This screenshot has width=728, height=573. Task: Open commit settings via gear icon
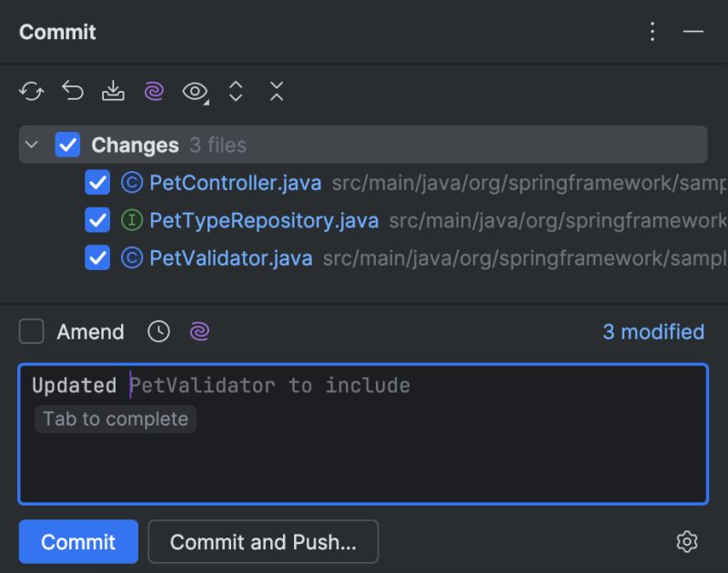(x=687, y=541)
